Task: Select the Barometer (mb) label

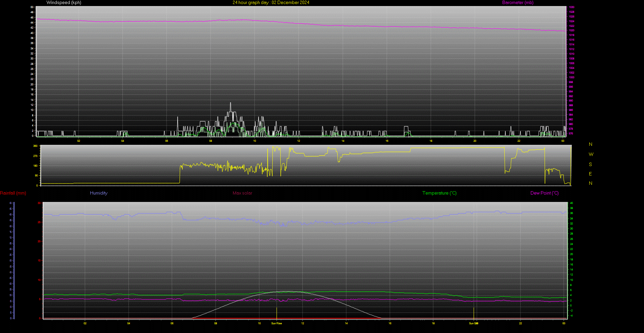Action: 518,3
